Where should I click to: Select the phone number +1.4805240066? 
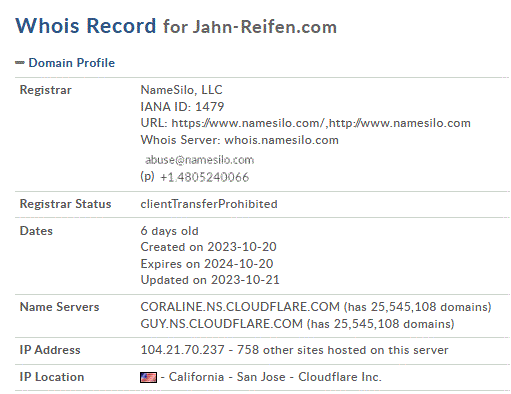pos(204,177)
